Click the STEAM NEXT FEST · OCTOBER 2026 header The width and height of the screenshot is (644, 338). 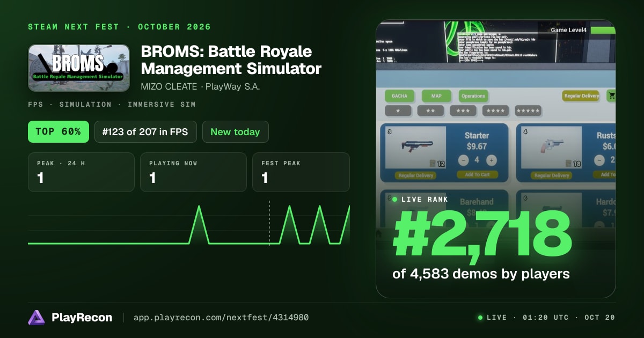[x=119, y=27]
